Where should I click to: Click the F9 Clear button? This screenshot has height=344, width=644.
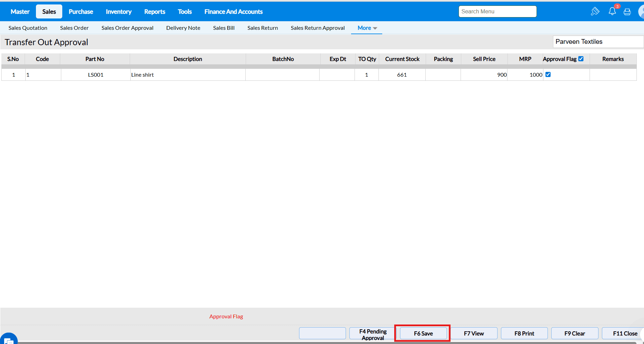click(x=575, y=333)
